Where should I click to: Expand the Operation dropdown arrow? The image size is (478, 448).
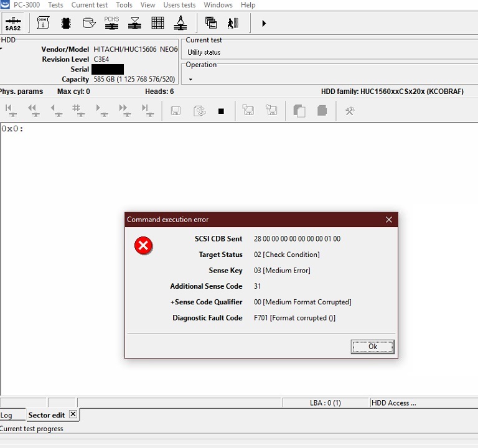tap(190, 80)
